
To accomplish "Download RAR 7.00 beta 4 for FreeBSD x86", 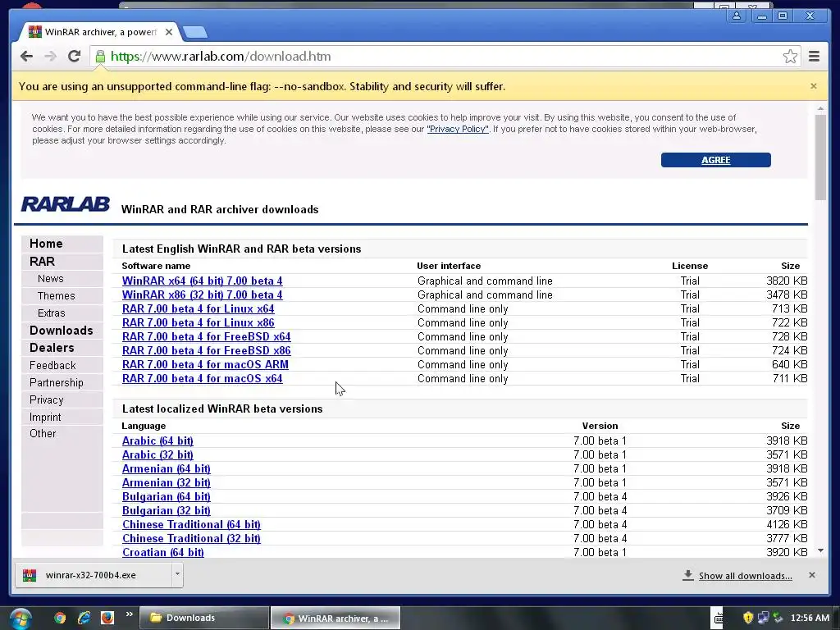I will coord(206,350).
